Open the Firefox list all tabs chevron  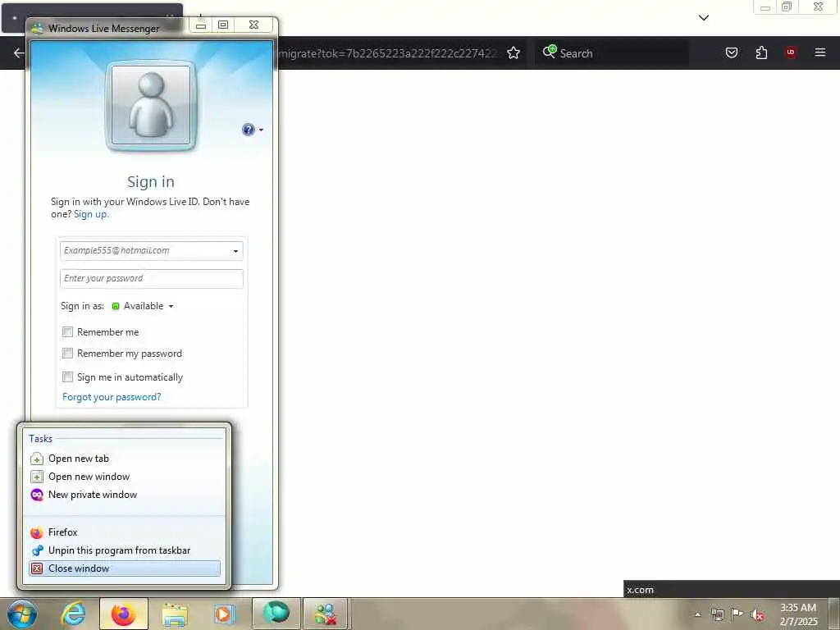704,18
